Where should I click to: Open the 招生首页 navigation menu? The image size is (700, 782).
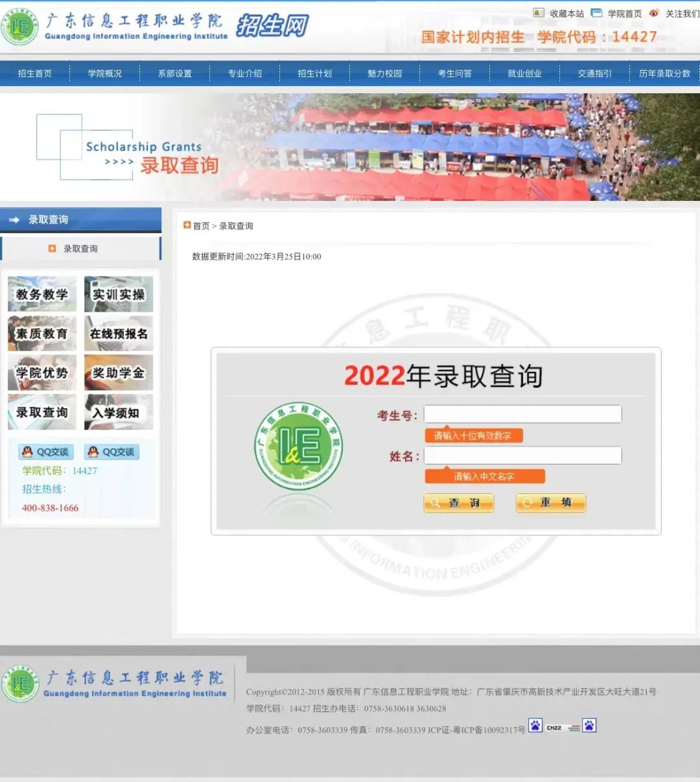click(35, 73)
